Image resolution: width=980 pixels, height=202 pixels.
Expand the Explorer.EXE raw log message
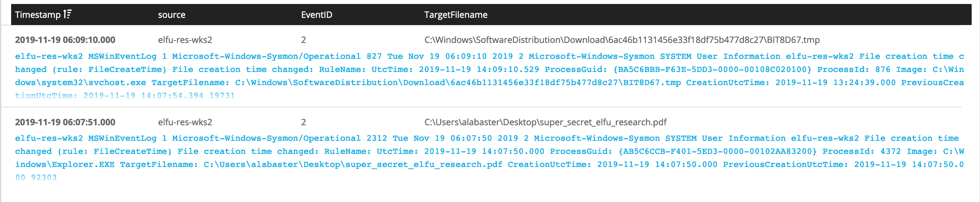pyautogui.click(x=489, y=158)
